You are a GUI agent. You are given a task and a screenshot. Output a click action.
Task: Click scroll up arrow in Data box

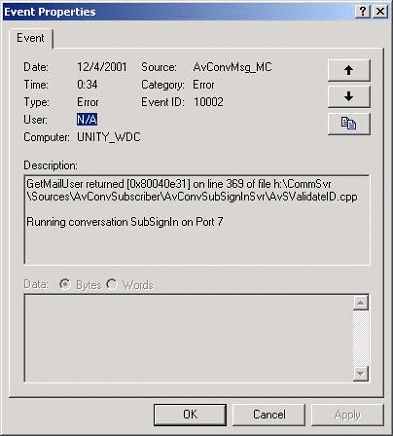point(360,303)
